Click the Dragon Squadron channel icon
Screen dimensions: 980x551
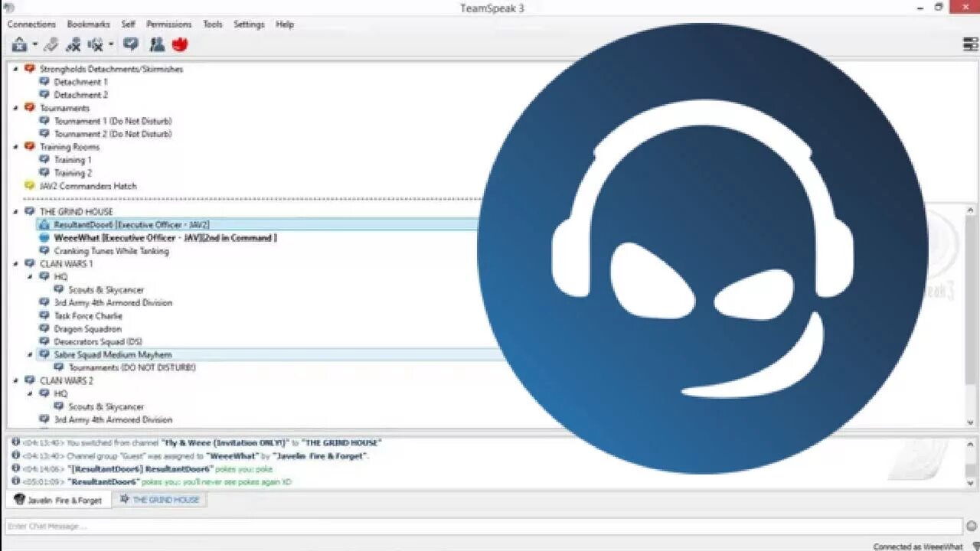pyautogui.click(x=44, y=329)
